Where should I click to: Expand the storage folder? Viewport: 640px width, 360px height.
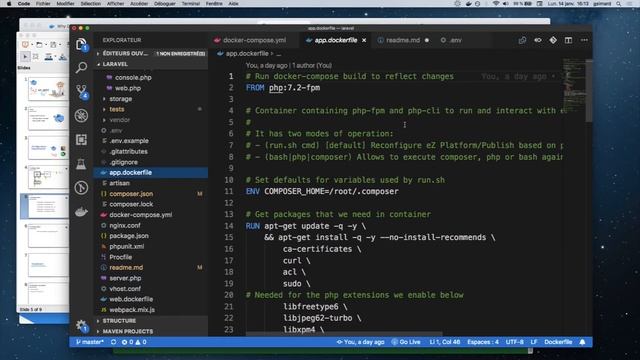coord(120,99)
